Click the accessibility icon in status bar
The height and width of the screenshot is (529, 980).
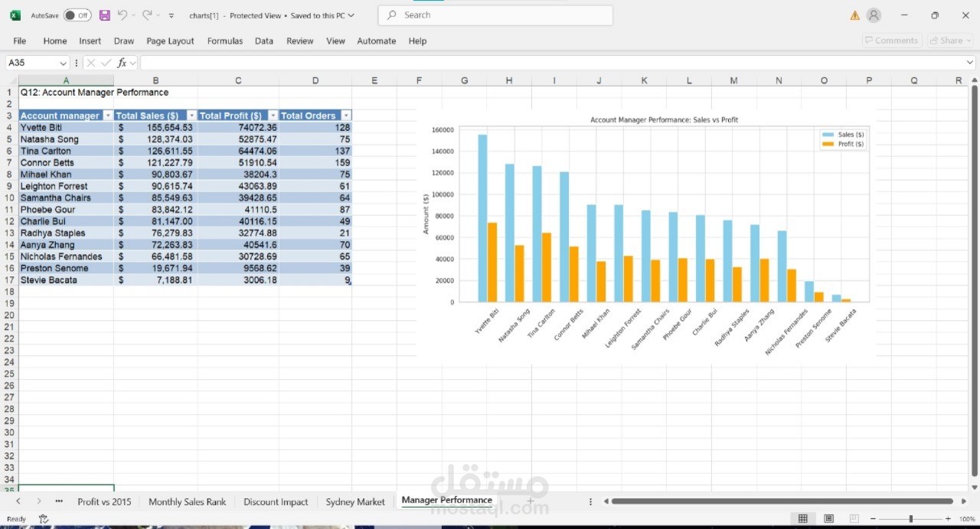[x=44, y=518]
